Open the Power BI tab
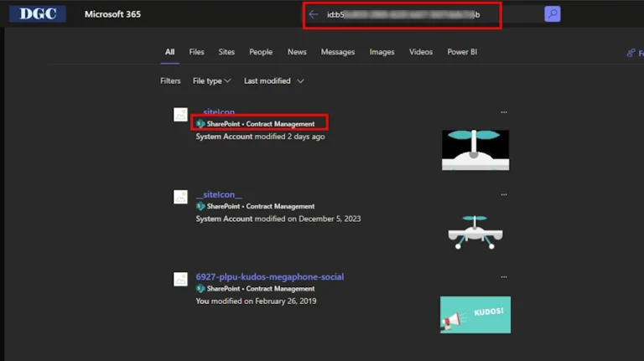Viewport: 644px width, 361px height. tap(463, 52)
